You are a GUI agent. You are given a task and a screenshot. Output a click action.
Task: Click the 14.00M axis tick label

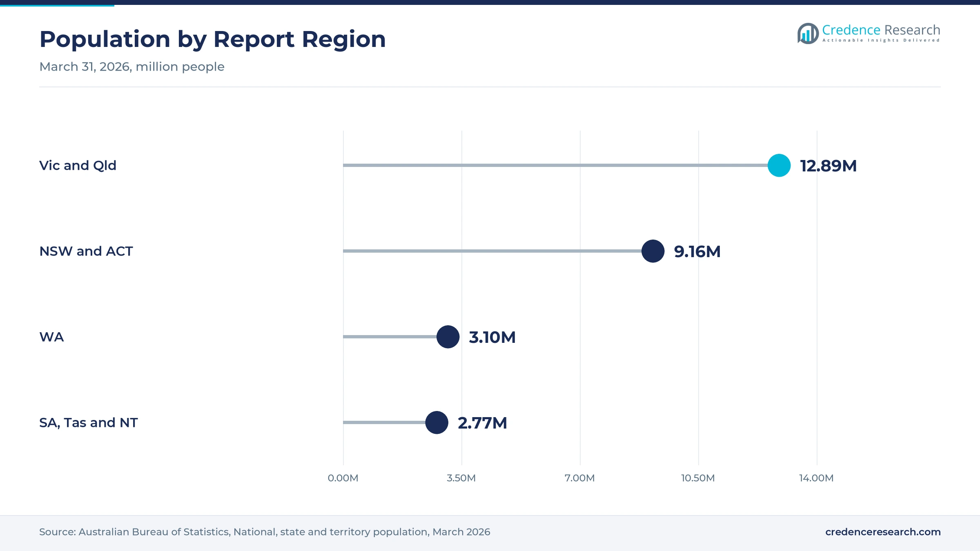[x=817, y=478]
